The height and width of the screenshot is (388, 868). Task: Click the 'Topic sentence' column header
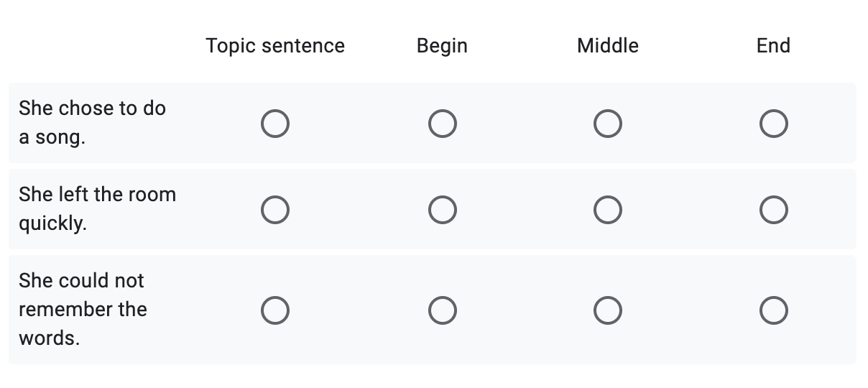[275, 46]
